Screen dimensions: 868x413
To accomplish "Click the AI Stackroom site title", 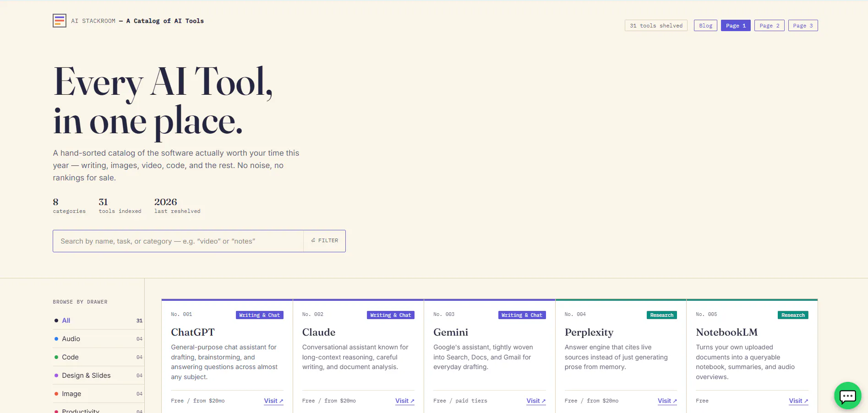I will (137, 21).
